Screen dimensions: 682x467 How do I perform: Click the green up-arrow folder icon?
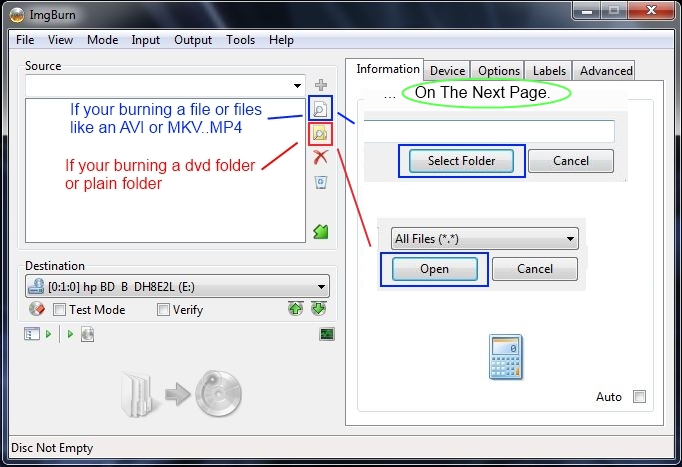click(321, 231)
